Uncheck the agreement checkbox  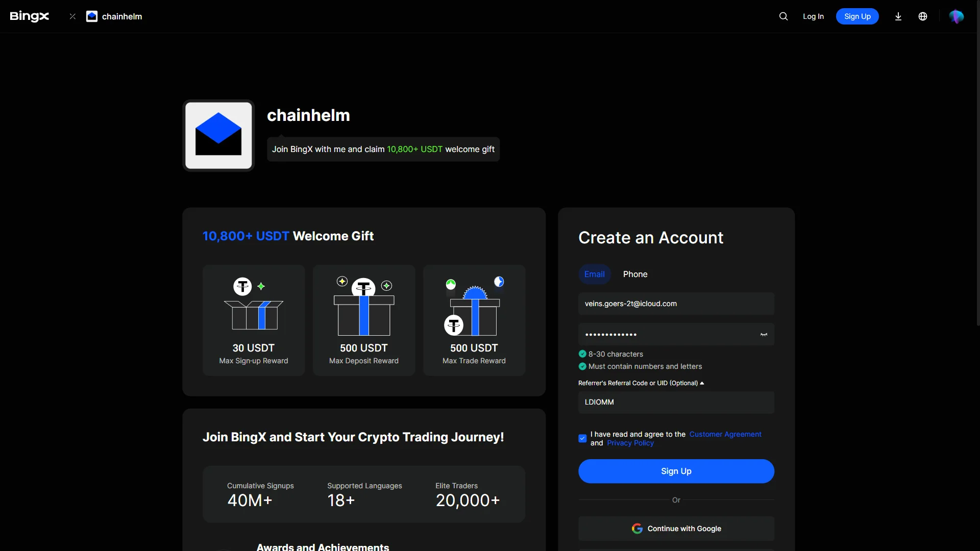(582, 438)
